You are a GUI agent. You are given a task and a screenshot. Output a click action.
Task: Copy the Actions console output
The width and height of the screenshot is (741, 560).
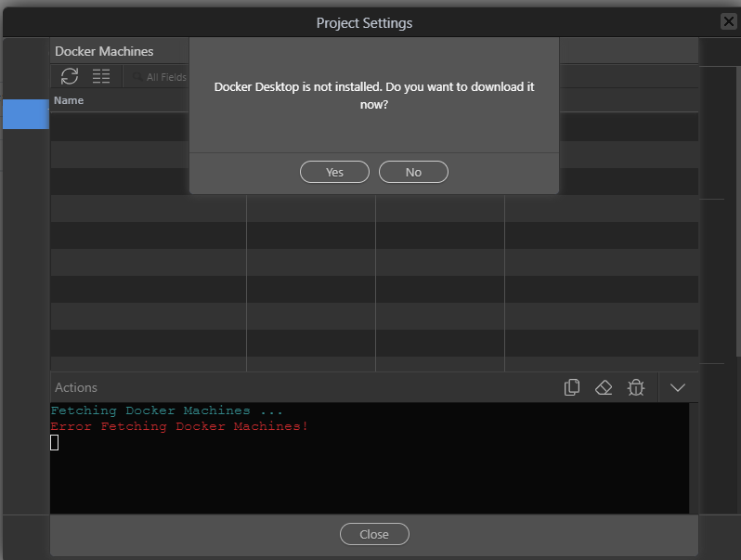pyautogui.click(x=572, y=387)
